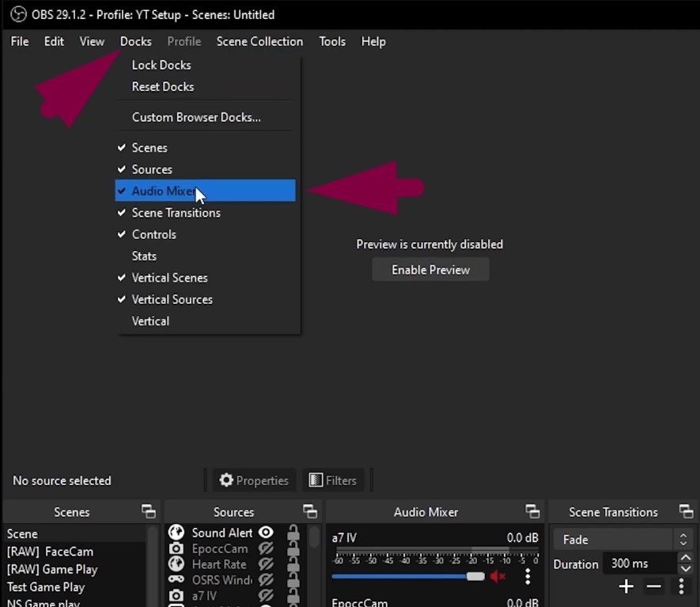Uncheck Sources dock in Docks menu
Viewport: 700px width, 607px height.
(206, 169)
